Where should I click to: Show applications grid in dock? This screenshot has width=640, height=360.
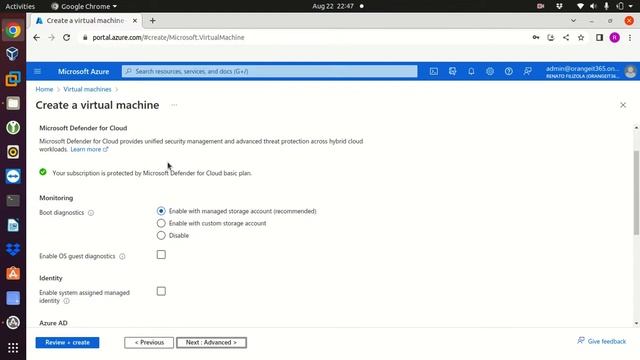click(x=13, y=347)
